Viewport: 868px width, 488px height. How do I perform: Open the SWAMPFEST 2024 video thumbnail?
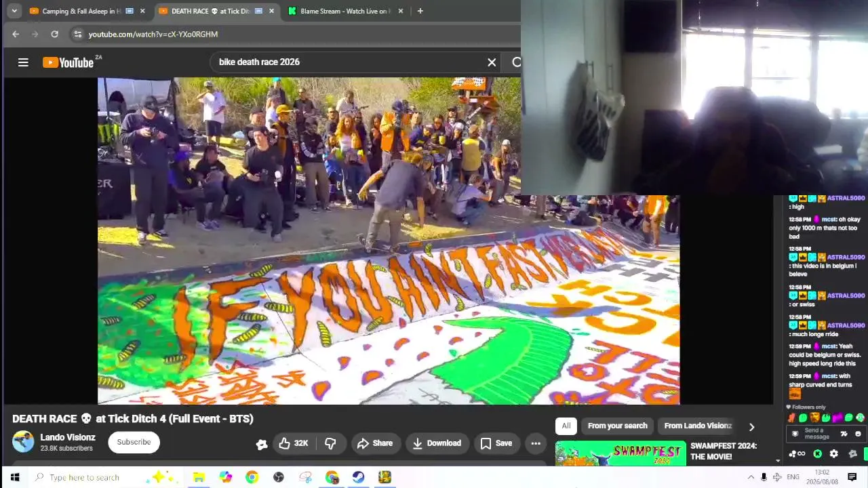tap(620, 453)
